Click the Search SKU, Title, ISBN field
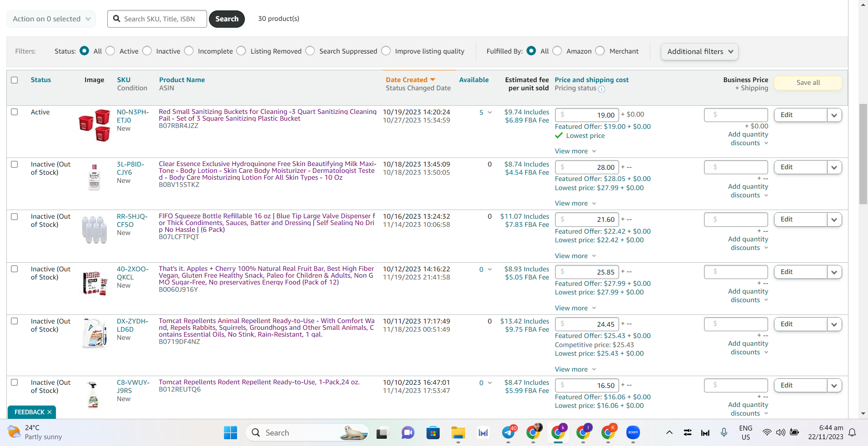 pyautogui.click(x=157, y=19)
